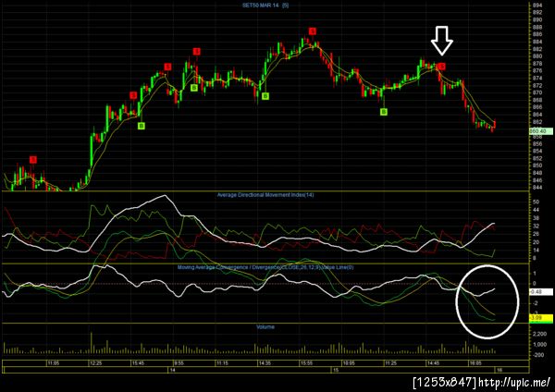Click the -200 volume scale label
The image size is (555, 392).
coord(538,355)
